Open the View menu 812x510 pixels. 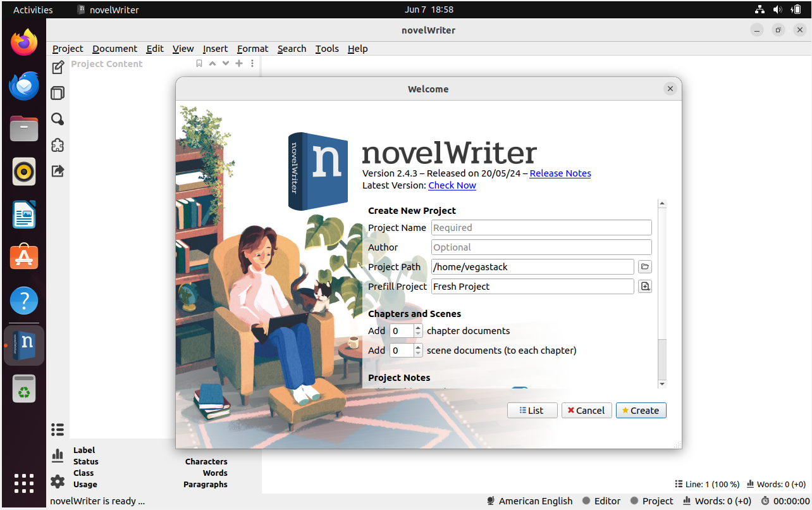tap(183, 49)
